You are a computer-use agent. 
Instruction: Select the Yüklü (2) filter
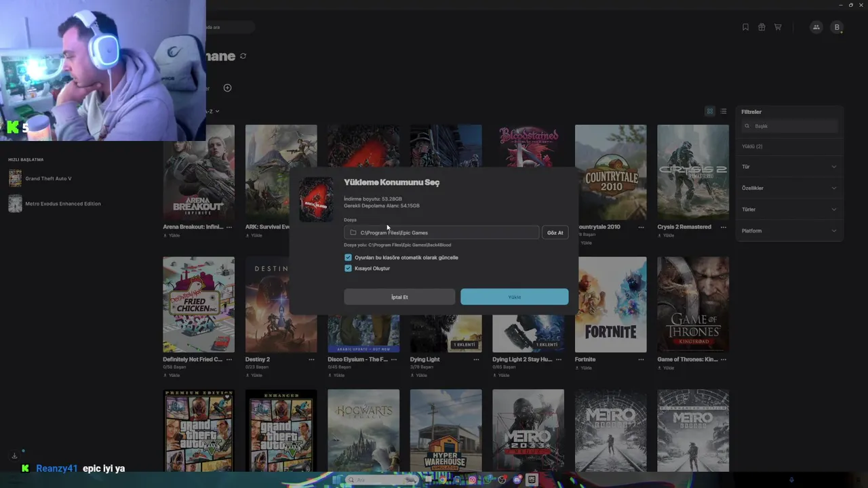[752, 146]
